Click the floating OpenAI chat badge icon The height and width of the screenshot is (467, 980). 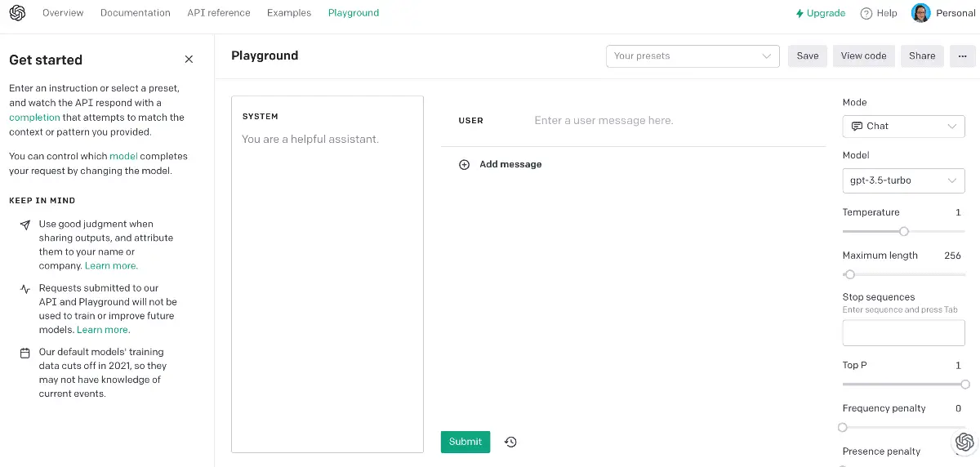point(964,442)
